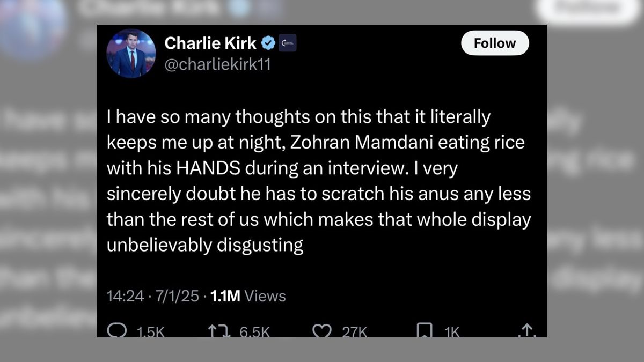Click the affiliate organization badge beside the name
Screen dimensions: 644x362
pos(287,42)
